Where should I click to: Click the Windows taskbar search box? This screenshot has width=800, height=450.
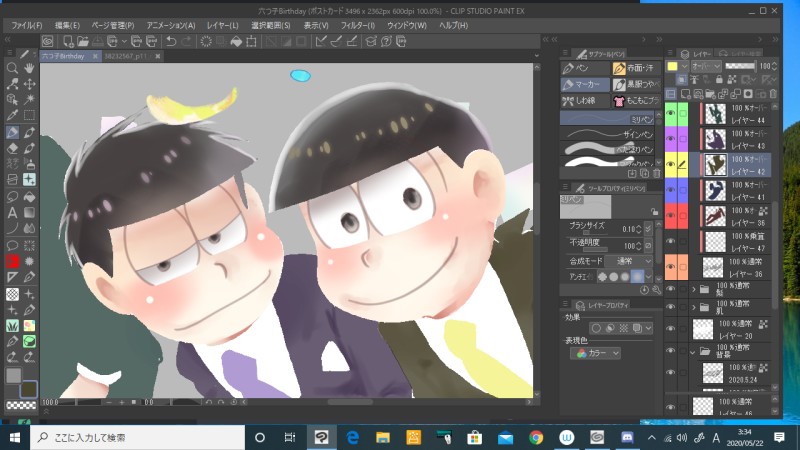[138, 437]
